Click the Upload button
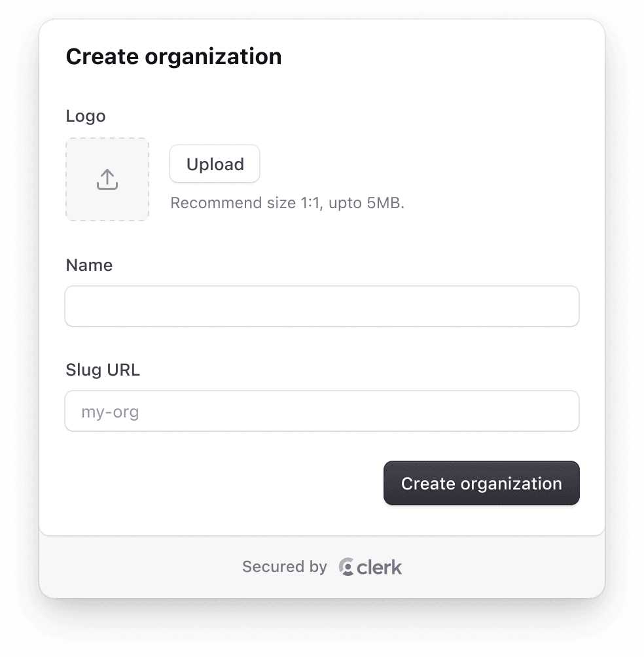 [214, 164]
